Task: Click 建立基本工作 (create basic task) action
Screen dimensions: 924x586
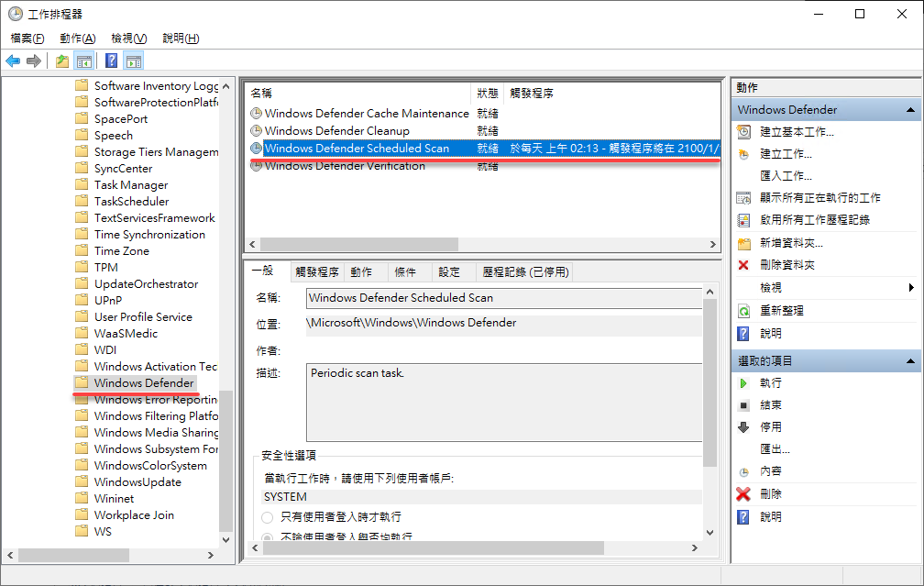Action: tap(797, 132)
